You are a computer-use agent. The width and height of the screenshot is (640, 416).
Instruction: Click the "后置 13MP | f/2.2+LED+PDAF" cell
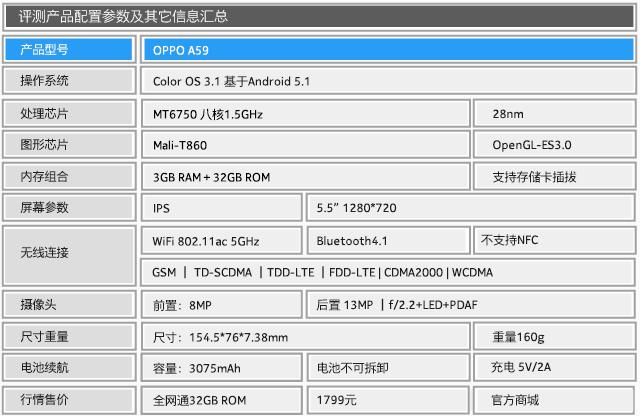[x=471, y=305]
